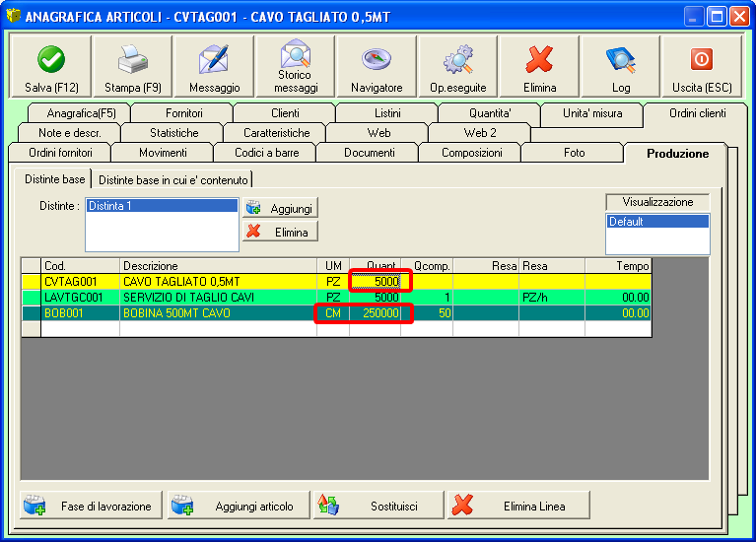Screen dimensions: 756x542
Task: Click the Elimina red X toolbar button
Action: click(539, 67)
